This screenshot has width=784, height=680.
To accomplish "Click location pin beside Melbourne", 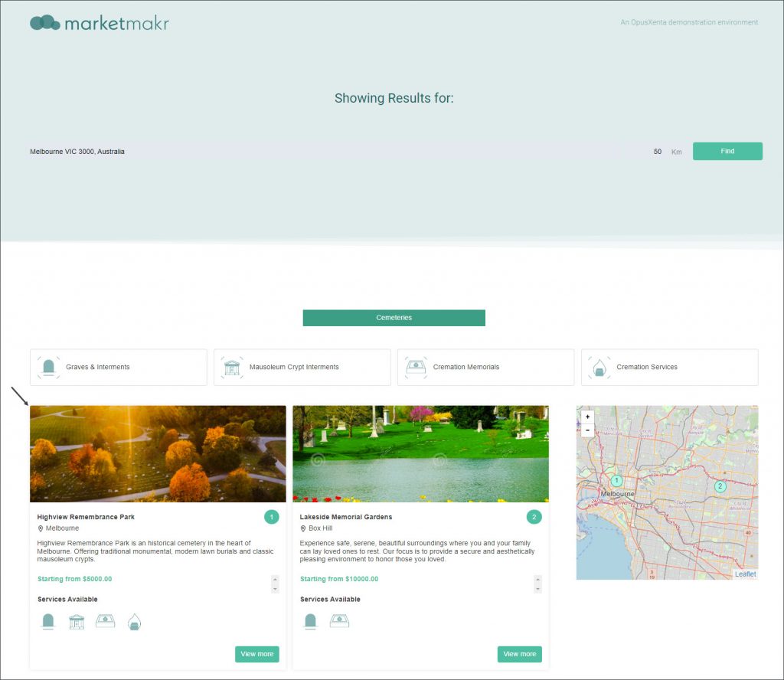I will pos(41,528).
